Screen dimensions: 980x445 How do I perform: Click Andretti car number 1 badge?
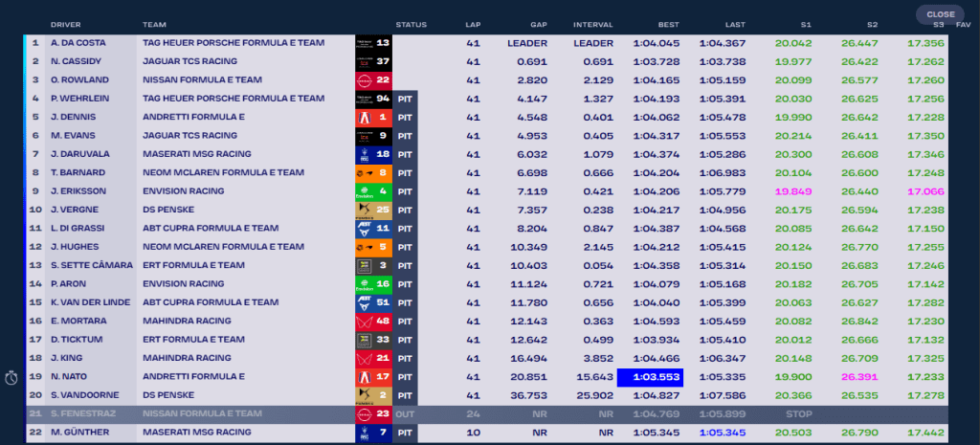(374, 118)
